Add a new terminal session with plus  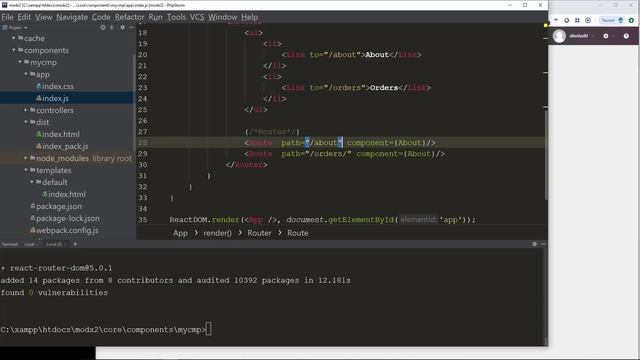[x=75, y=244]
